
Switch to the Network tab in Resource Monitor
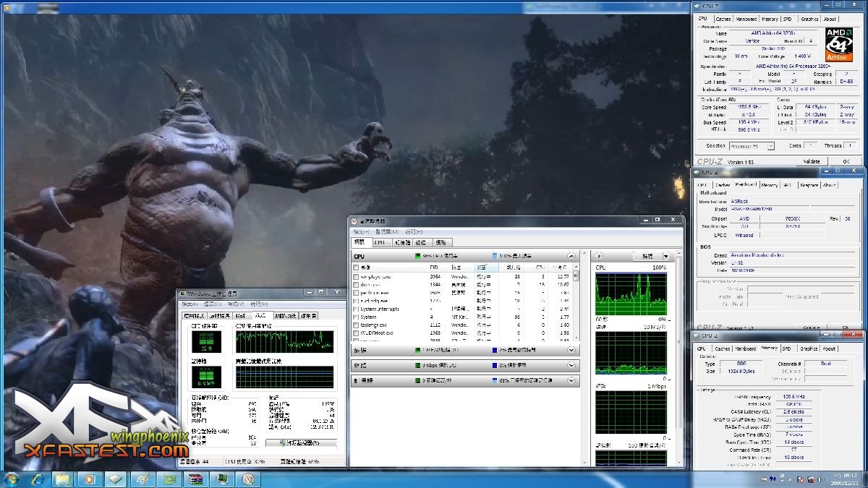(442, 243)
